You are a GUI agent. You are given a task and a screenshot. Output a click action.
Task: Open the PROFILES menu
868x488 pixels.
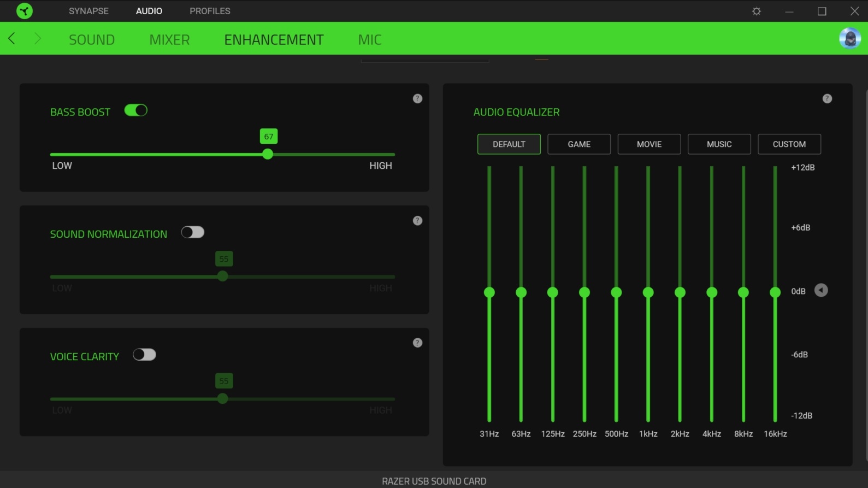tap(210, 11)
